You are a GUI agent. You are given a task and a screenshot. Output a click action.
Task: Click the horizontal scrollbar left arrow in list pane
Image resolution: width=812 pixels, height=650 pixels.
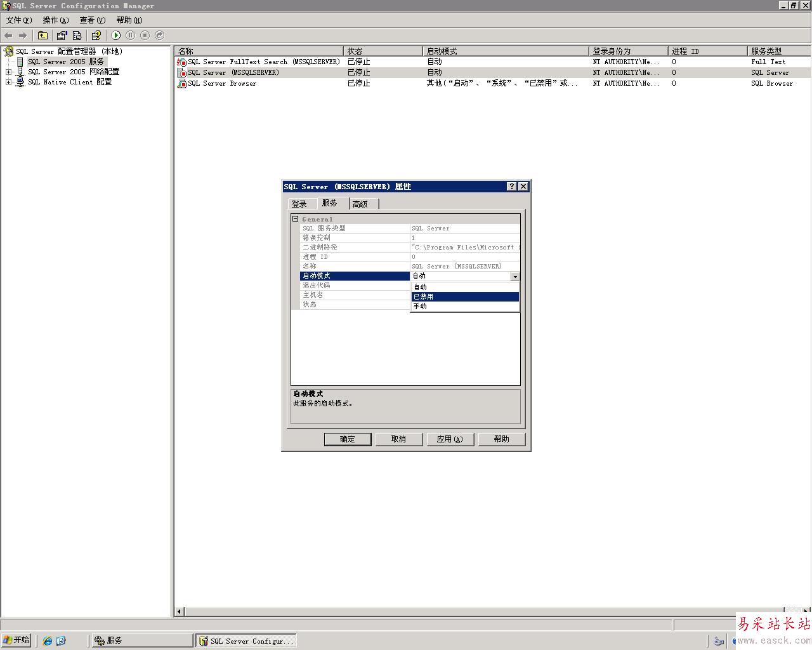tap(180, 611)
